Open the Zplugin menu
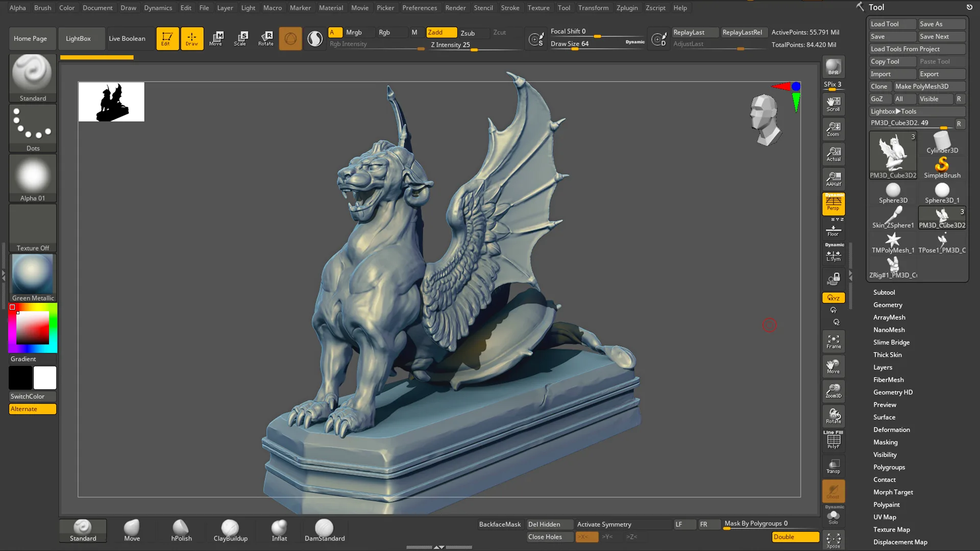This screenshot has height=551, width=980. (627, 8)
